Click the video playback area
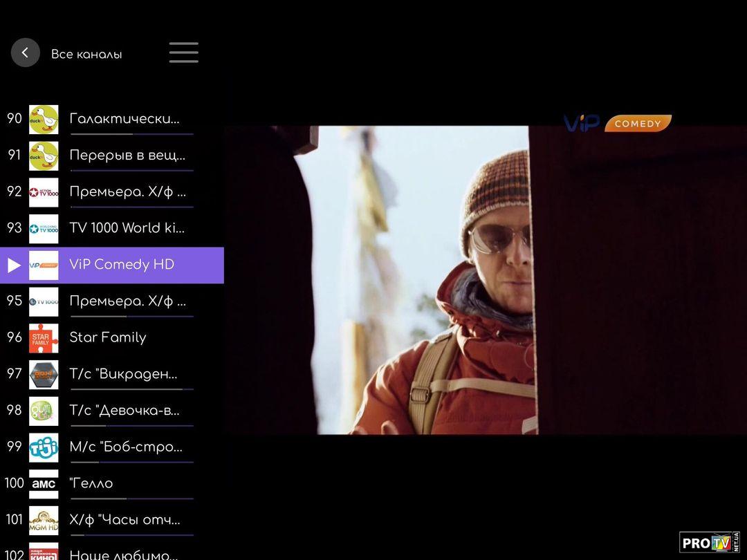This screenshot has height=560, width=747. tap(484, 280)
